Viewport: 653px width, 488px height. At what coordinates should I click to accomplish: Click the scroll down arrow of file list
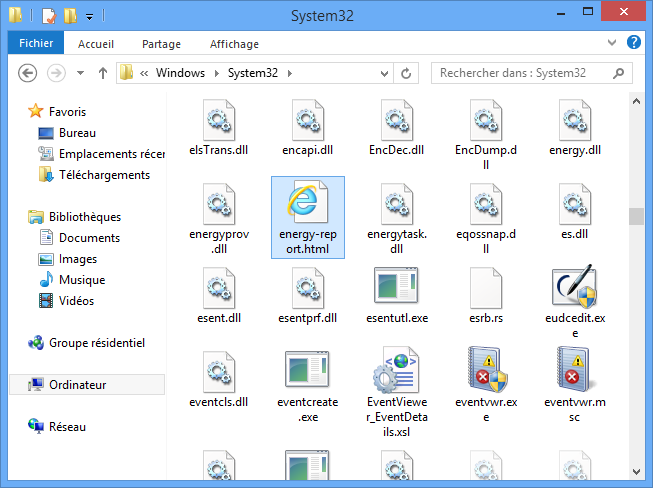(636, 471)
